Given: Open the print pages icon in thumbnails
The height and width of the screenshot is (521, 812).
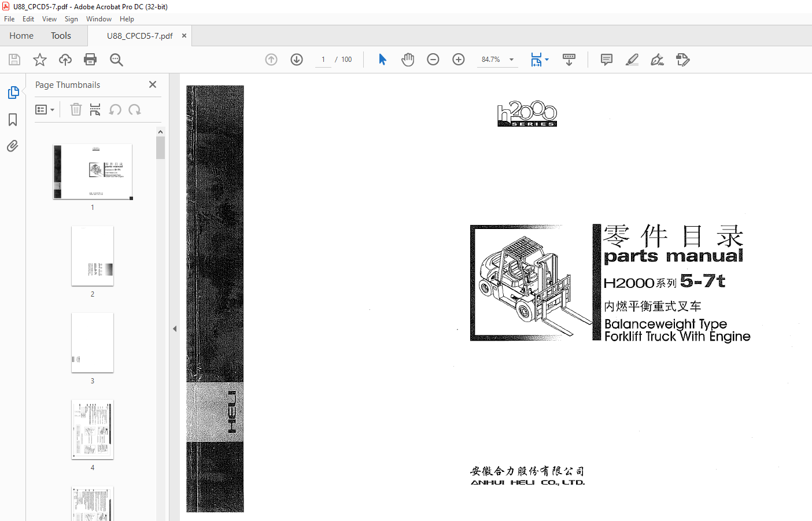Looking at the screenshot, I should click(95, 109).
